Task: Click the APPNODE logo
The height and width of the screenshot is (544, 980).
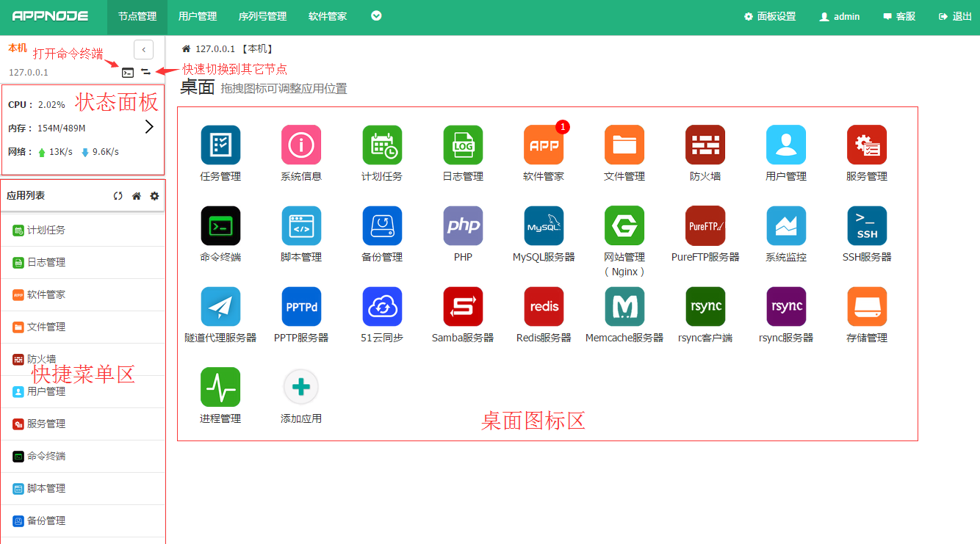Action: coord(50,16)
